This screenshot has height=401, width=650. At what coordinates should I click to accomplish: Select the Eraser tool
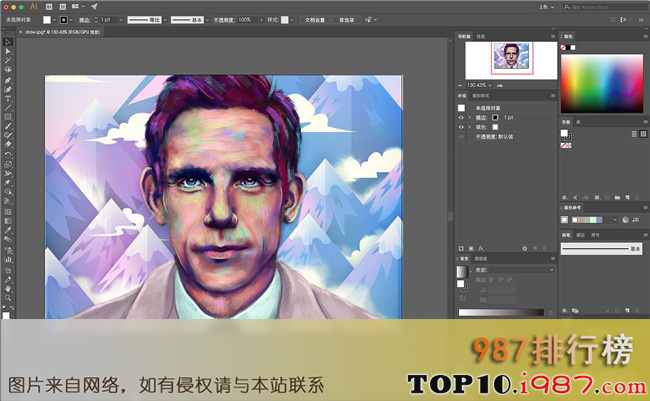8,144
